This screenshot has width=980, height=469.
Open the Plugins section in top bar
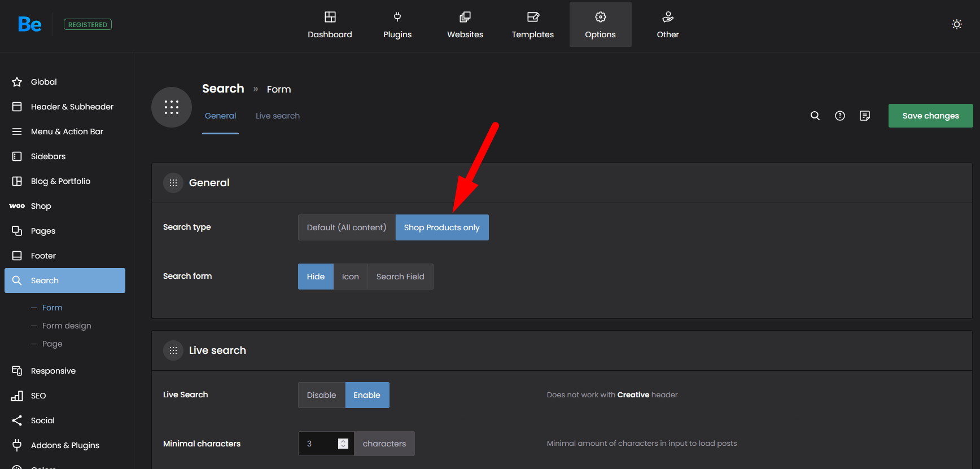tap(397, 25)
